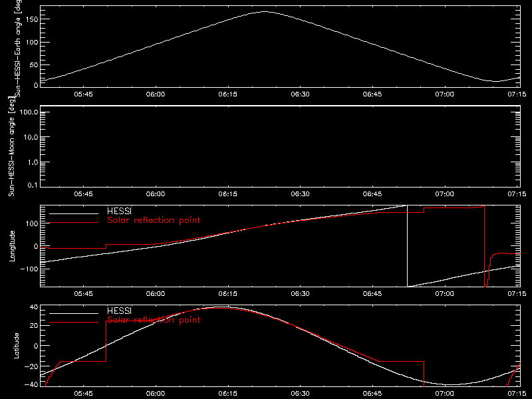532x399 pixels.
Task: Click the 0.1 tick on Moon angle axis
Action: (33, 185)
